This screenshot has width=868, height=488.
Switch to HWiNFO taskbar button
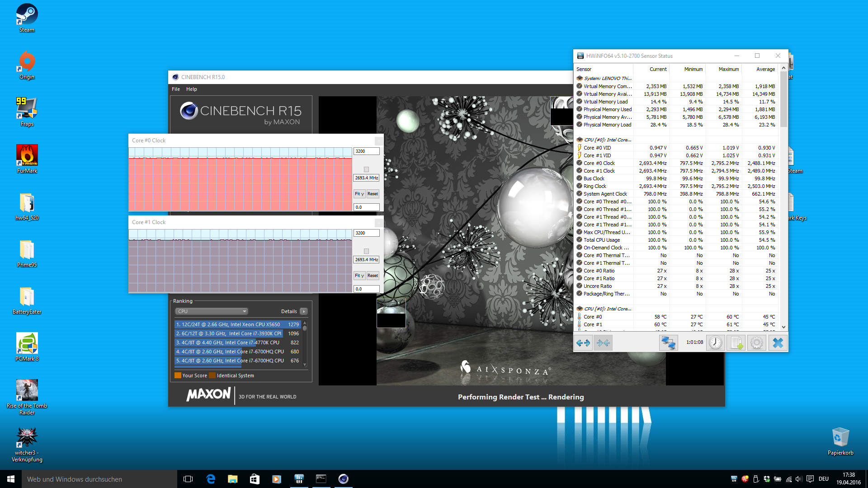click(x=299, y=479)
